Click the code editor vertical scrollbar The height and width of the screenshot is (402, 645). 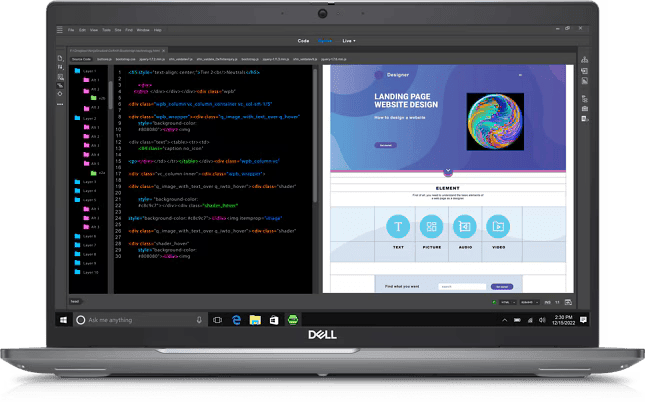pos(315,136)
